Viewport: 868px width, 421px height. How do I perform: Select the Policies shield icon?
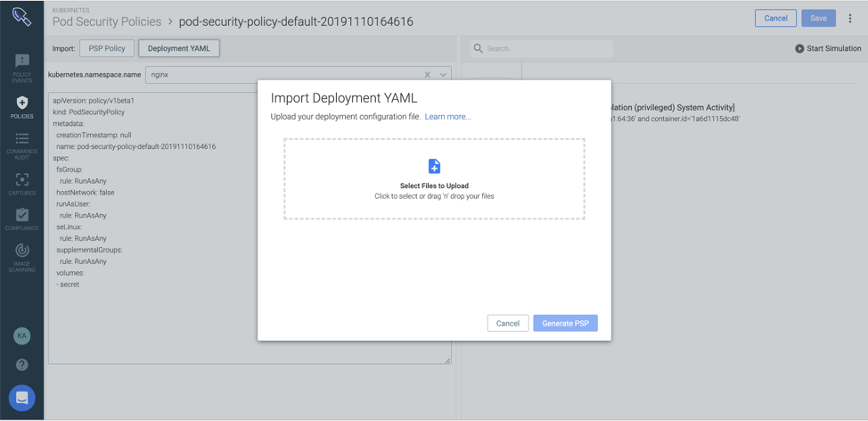coord(21,103)
